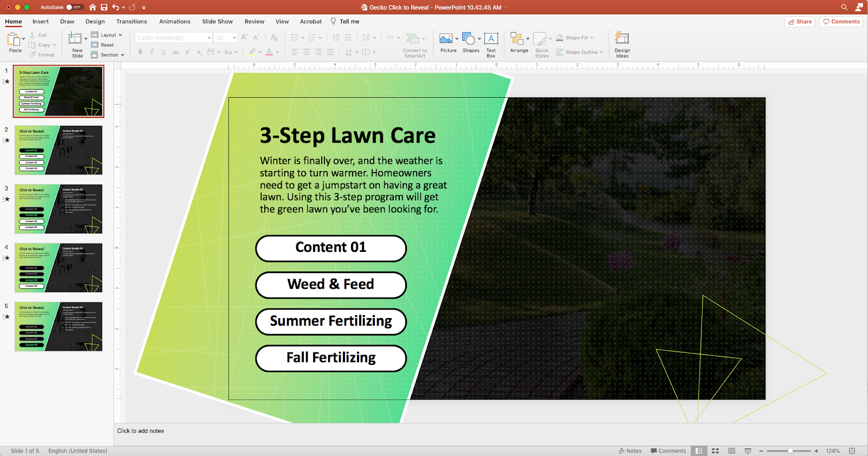
Task: Switch to Reading View icon
Action: (x=731, y=451)
